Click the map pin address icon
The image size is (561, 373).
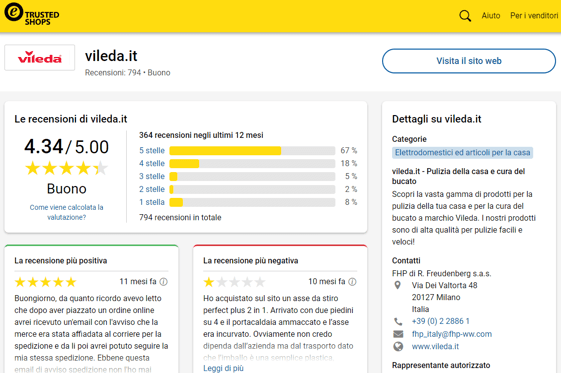pyautogui.click(x=397, y=285)
